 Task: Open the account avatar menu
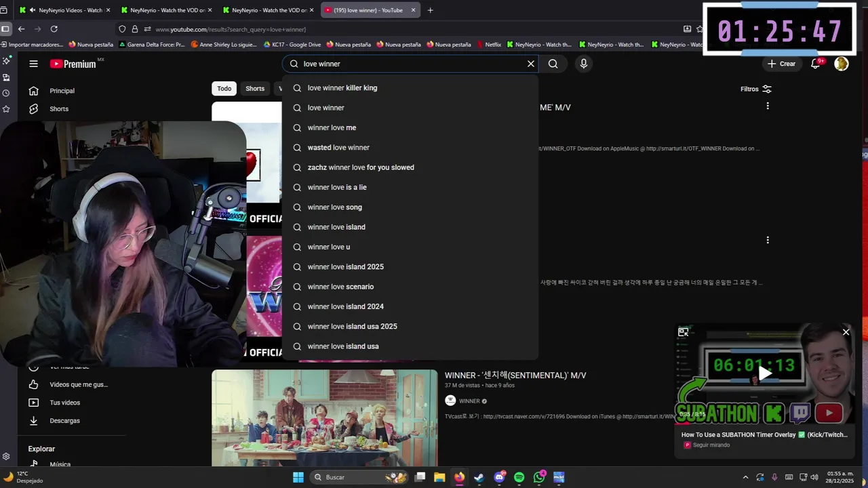(x=842, y=64)
